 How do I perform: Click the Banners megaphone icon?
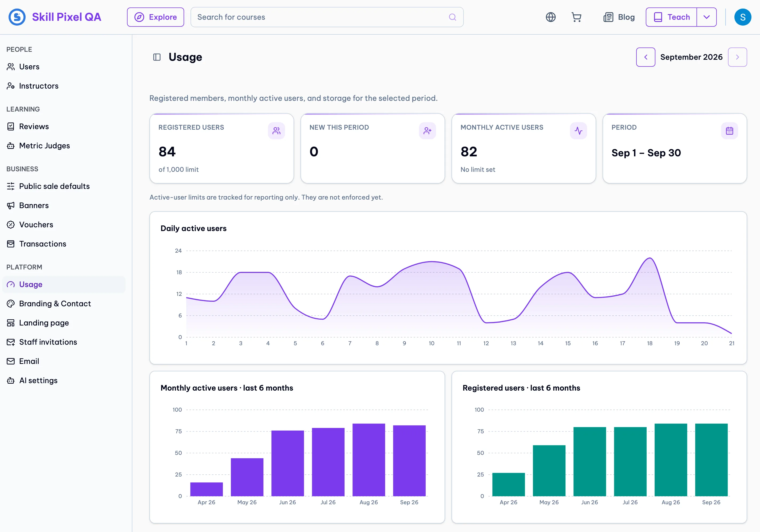click(x=11, y=205)
